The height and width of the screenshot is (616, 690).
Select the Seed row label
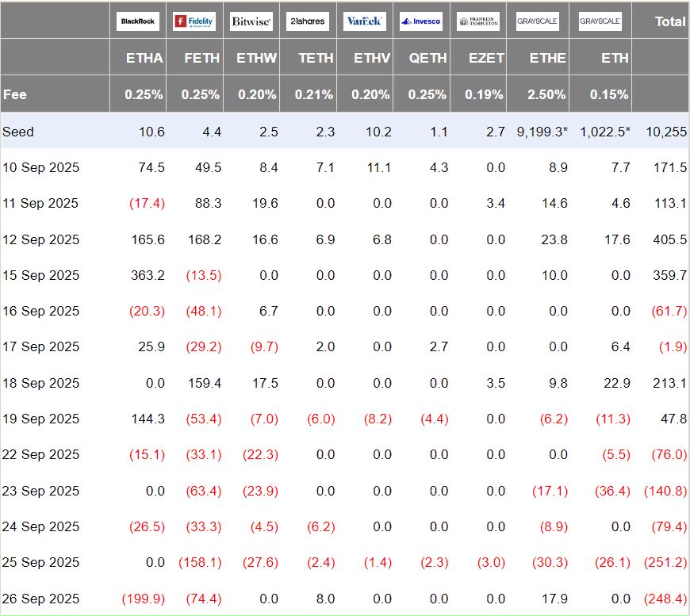[x=18, y=132]
